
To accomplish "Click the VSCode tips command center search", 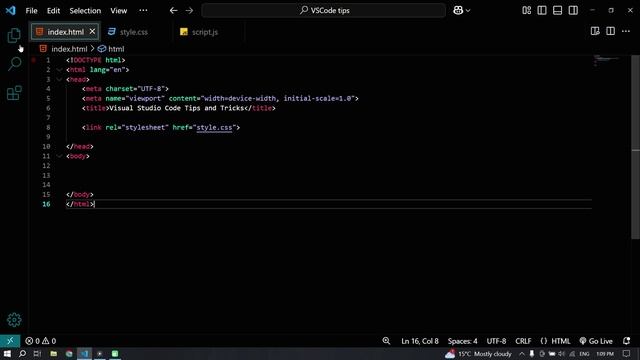I will [324, 11].
